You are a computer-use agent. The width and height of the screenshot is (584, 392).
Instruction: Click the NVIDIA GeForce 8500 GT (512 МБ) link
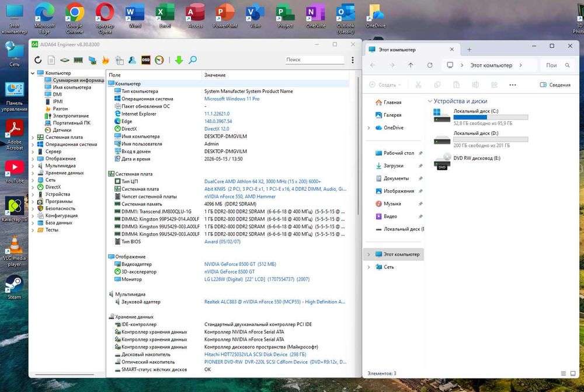point(240,264)
